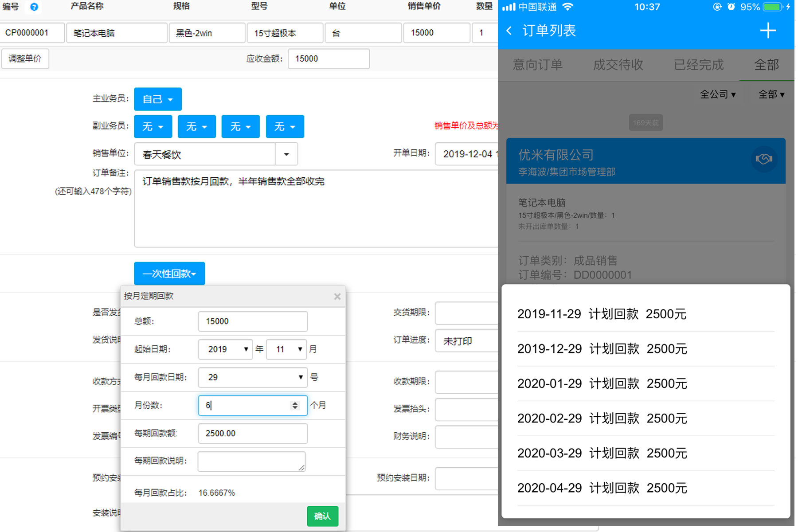Tap the 2020-03-29 计划回款 row
Image resolution: width=798 pixels, height=532 pixels.
pos(646,453)
